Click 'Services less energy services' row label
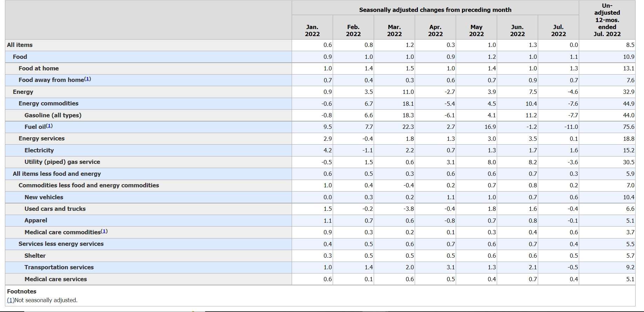This screenshot has width=644, height=312. coord(61,244)
